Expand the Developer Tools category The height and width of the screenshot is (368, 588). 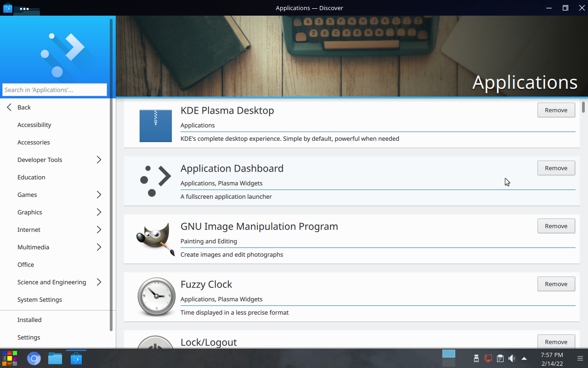99,160
